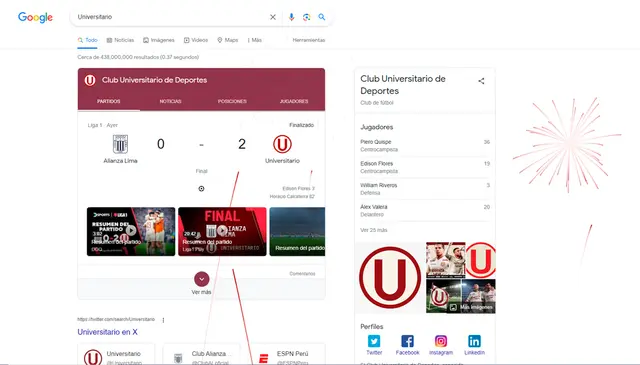Open the POSICIONES tab
This screenshot has width=640, height=365.
point(232,101)
